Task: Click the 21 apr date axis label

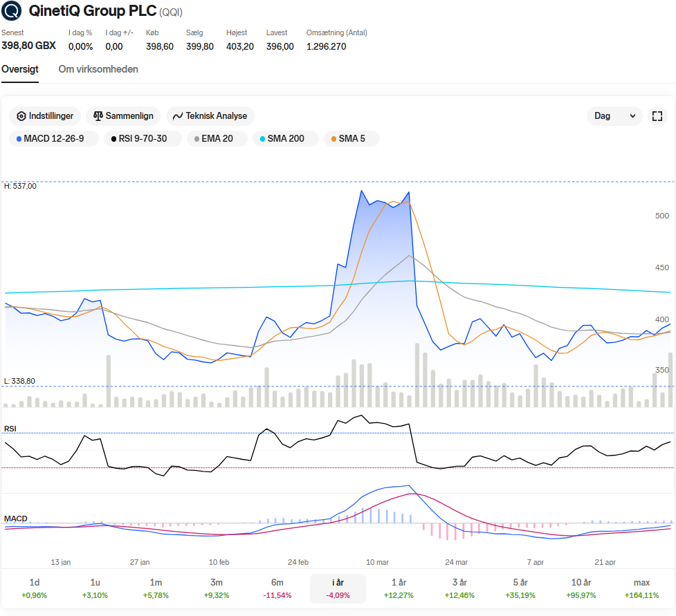Action: tap(605, 562)
